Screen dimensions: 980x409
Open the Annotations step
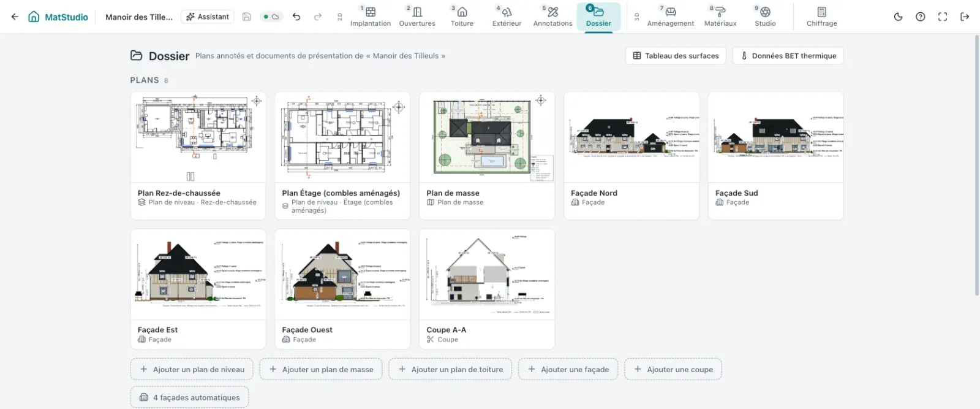[552, 17]
